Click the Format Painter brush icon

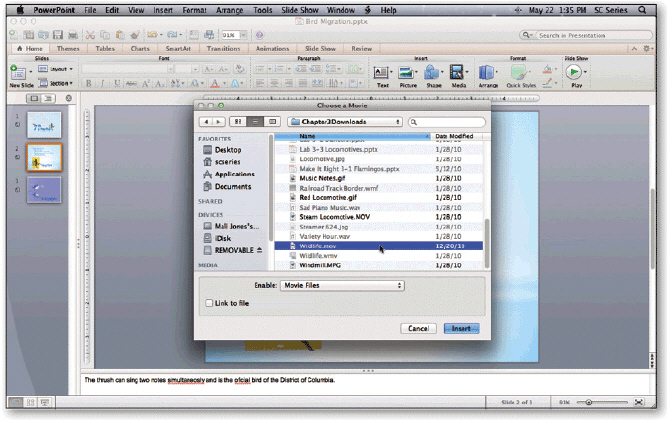(135, 35)
